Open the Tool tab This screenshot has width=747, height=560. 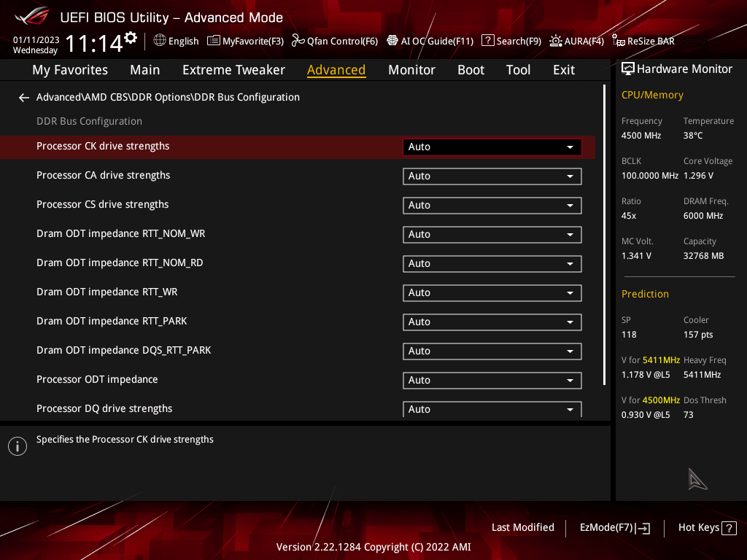518,70
